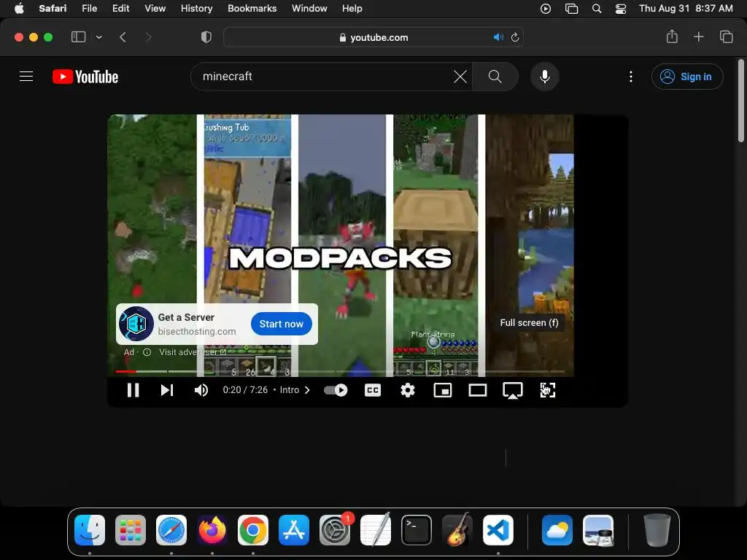The width and height of the screenshot is (747, 560).
Task: Reload the page
Action: point(515,37)
